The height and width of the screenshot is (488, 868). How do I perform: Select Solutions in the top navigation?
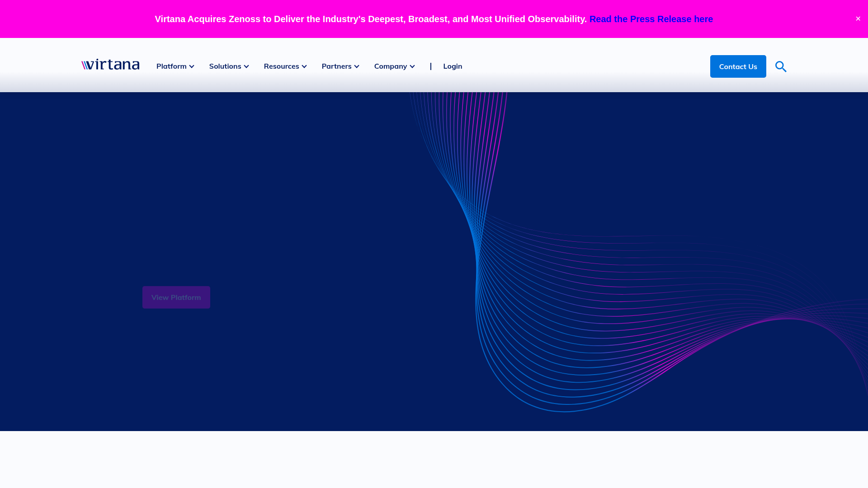coord(225,66)
